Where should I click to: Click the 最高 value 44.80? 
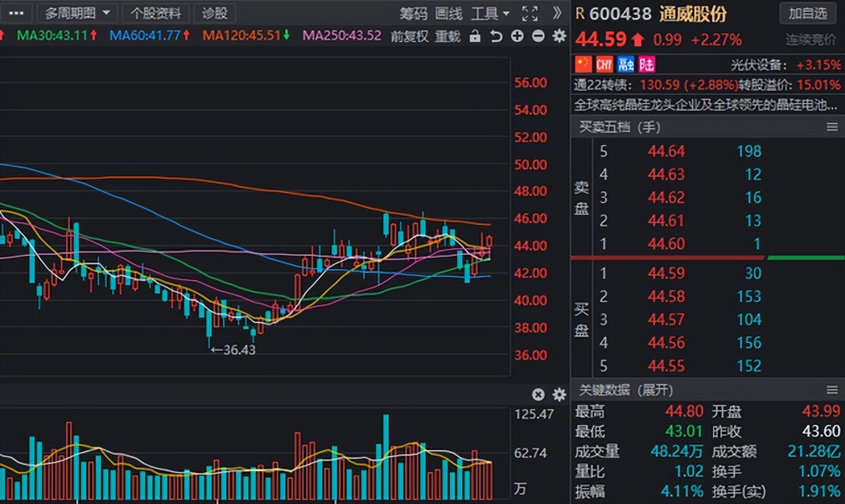click(x=685, y=412)
